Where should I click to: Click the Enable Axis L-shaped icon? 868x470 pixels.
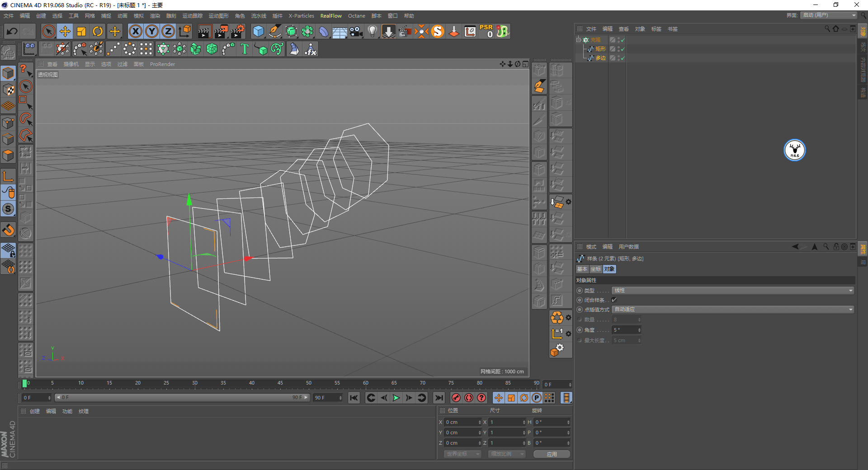pyautogui.click(x=8, y=176)
